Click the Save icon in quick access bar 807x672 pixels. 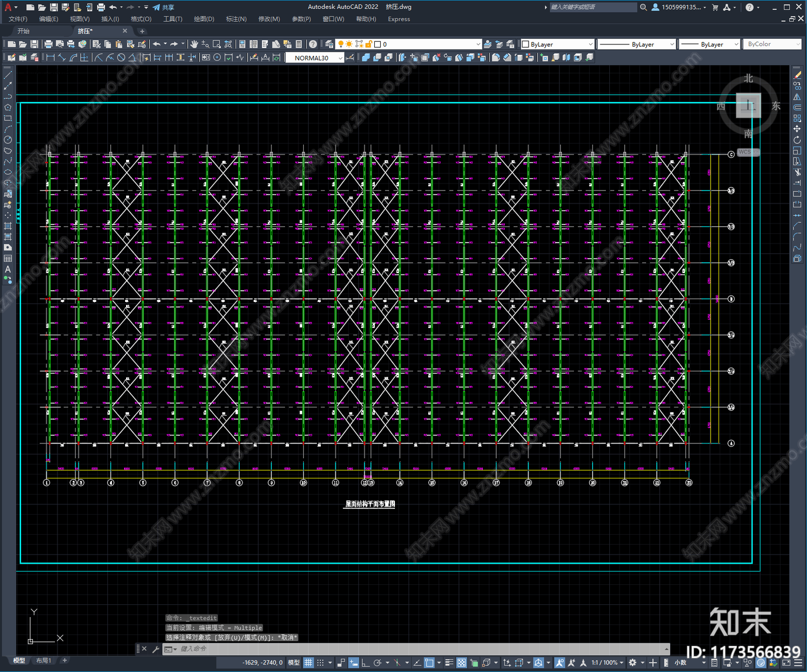(53, 7)
